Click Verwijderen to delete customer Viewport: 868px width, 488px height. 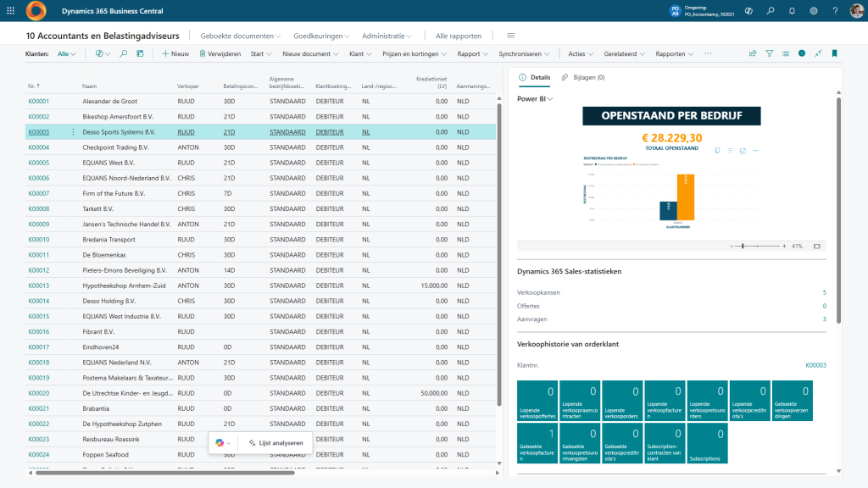tap(220, 53)
